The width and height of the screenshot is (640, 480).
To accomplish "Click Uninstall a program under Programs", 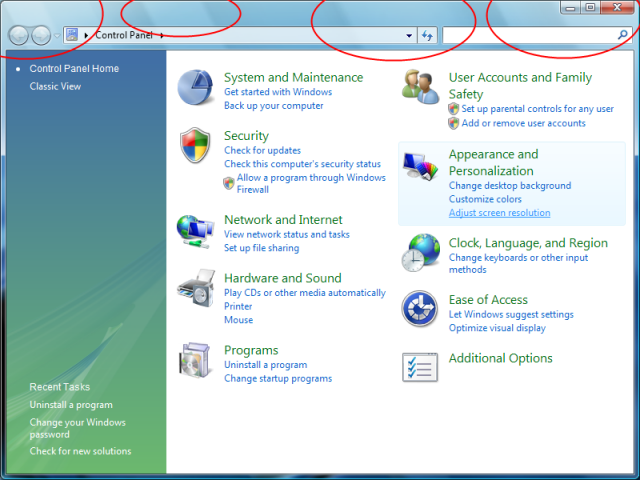I will tap(266, 365).
